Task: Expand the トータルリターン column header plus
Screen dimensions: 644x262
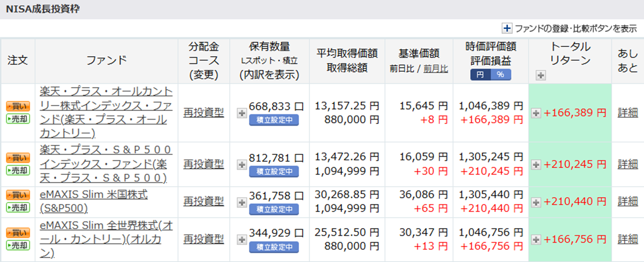Action: point(541,76)
